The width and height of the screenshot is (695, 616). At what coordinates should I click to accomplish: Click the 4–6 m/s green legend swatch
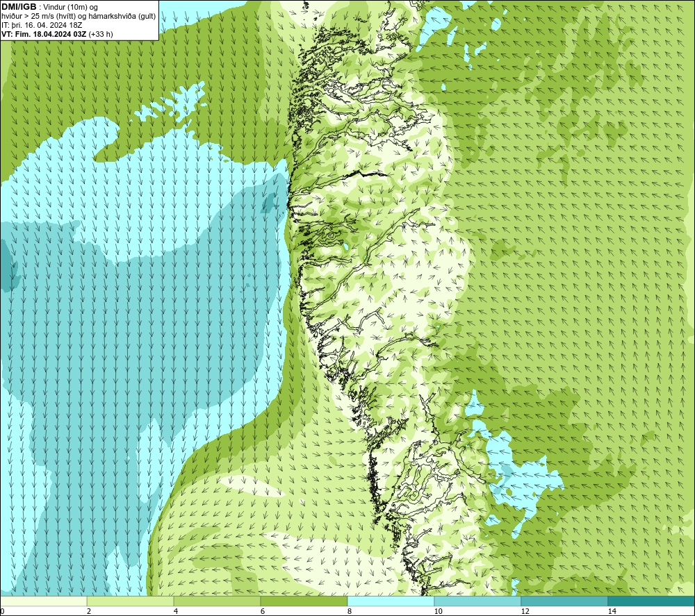click(217, 601)
